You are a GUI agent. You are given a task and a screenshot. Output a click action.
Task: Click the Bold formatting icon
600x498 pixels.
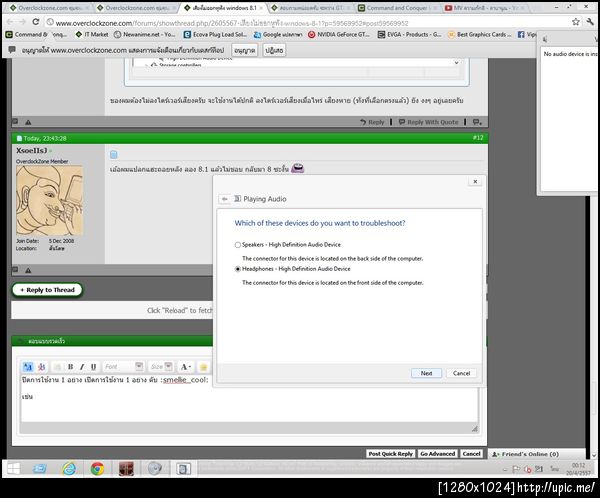[x=70, y=367]
